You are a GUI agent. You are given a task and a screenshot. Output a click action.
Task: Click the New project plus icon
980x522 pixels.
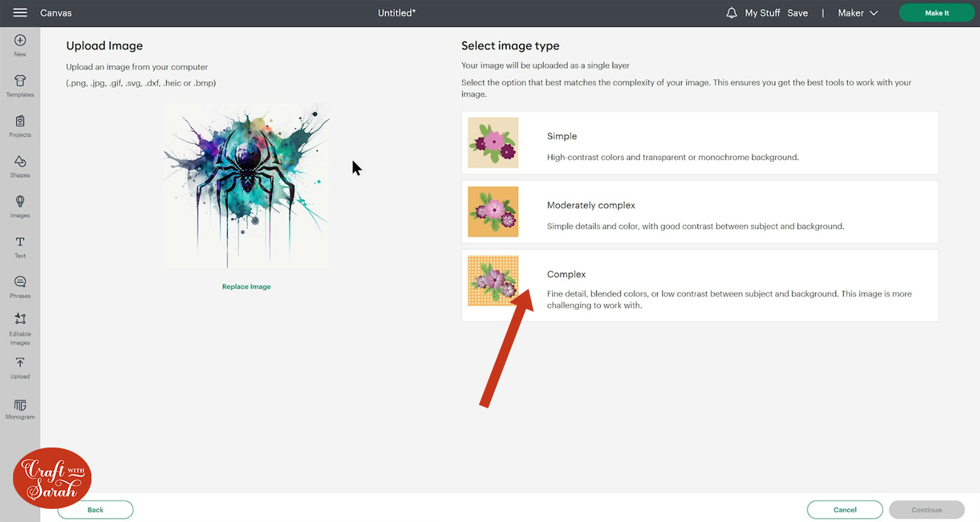pos(20,41)
